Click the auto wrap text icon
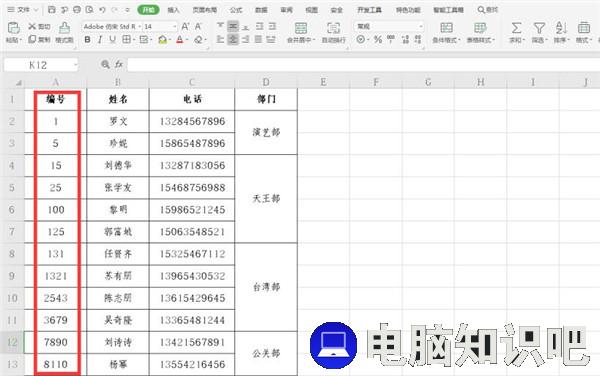Screen dimensions: 600x376 [333, 28]
